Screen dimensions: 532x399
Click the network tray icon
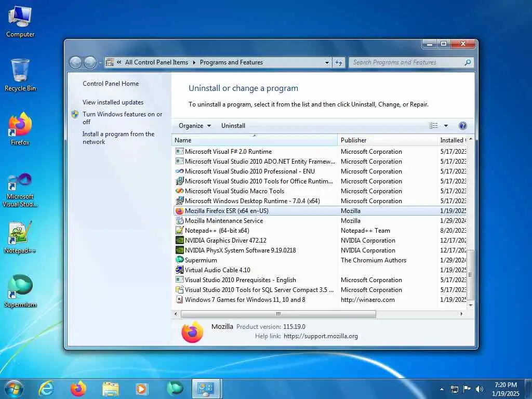[454, 389]
